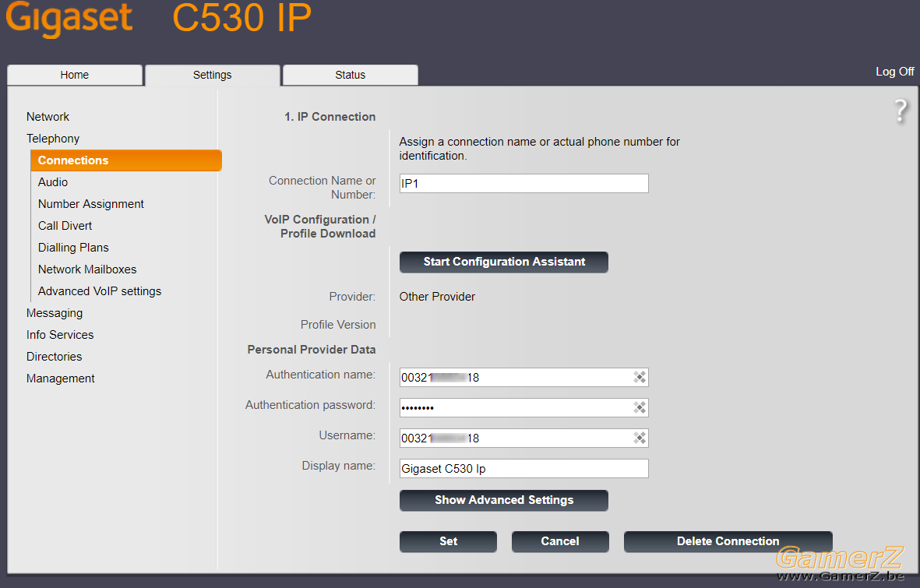
Task: Open Info Services section
Action: click(60, 334)
